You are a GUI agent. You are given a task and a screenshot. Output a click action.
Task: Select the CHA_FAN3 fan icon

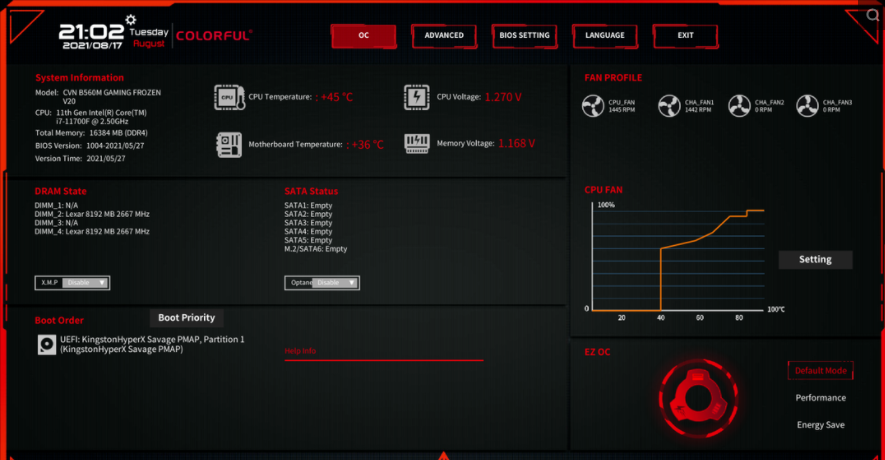pos(807,105)
